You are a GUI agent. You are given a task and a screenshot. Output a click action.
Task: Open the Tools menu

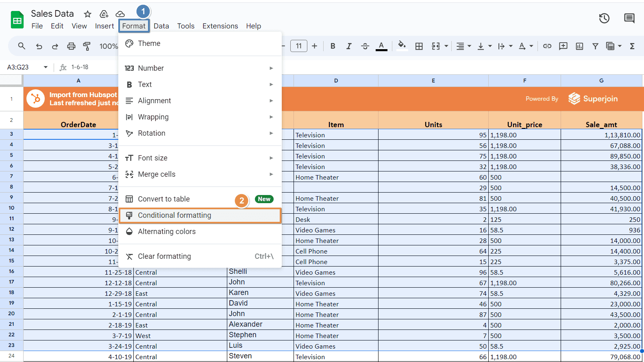tap(186, 26)
